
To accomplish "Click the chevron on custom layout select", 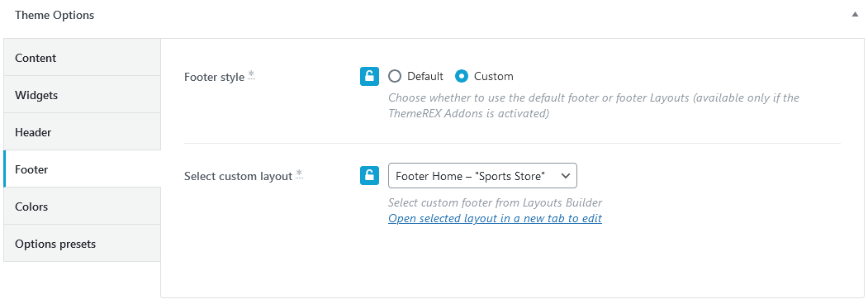I will click(x=565, y=175).
